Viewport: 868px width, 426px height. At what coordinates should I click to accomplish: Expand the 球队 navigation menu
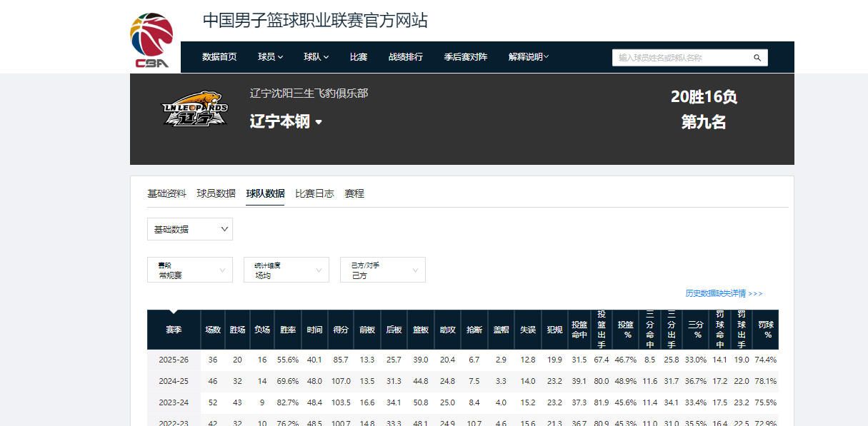point(316,57)
